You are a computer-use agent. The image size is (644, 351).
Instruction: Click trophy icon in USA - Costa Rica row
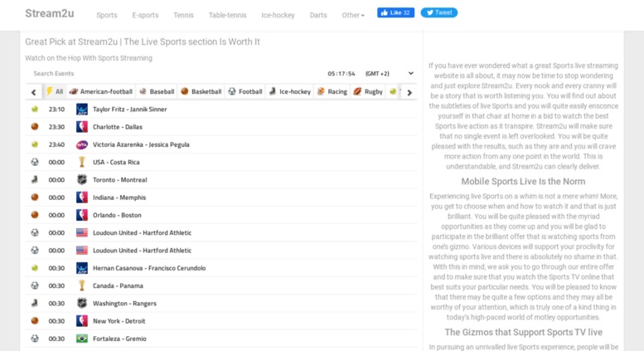(82, 163)
